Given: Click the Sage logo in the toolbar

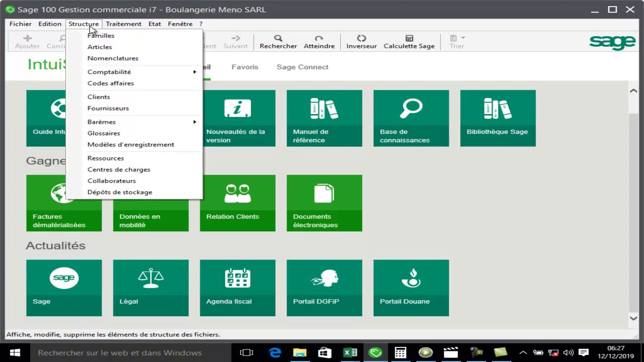Looking at the screenshot, I should point(612,42).
